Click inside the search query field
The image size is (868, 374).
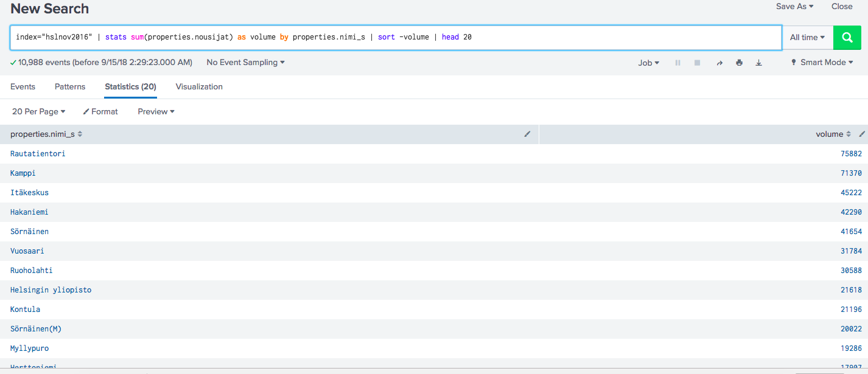point(396,37)
